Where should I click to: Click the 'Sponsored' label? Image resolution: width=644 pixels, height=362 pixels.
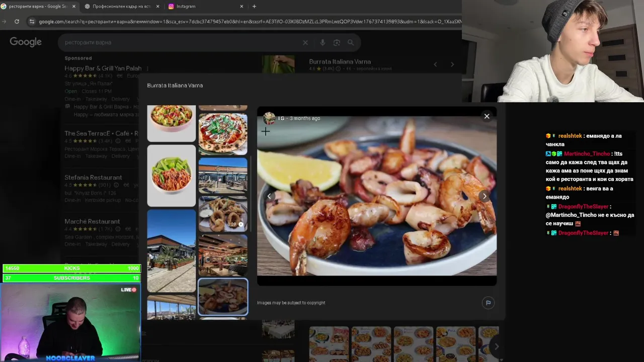pyautogui.click(x=78, y=58)
